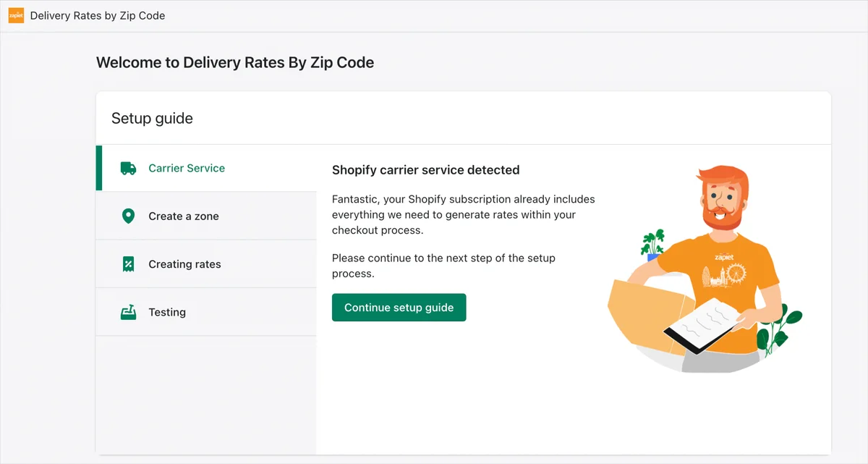The image size is (868, 464).
Task: Click the truck icon beside Carrier Service
Action: coord(128,168)
